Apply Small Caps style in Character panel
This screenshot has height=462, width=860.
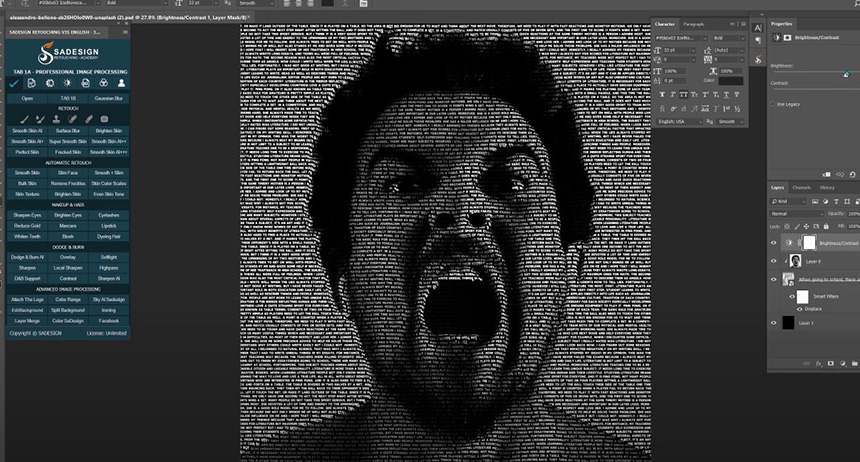(x=694, y=95)
